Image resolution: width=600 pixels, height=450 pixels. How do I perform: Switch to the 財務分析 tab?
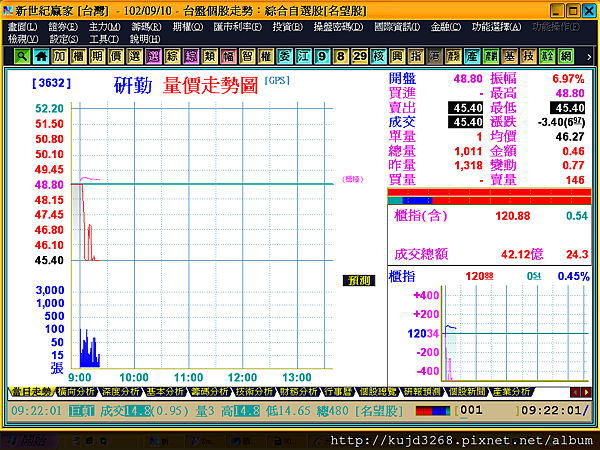[298, 392]
